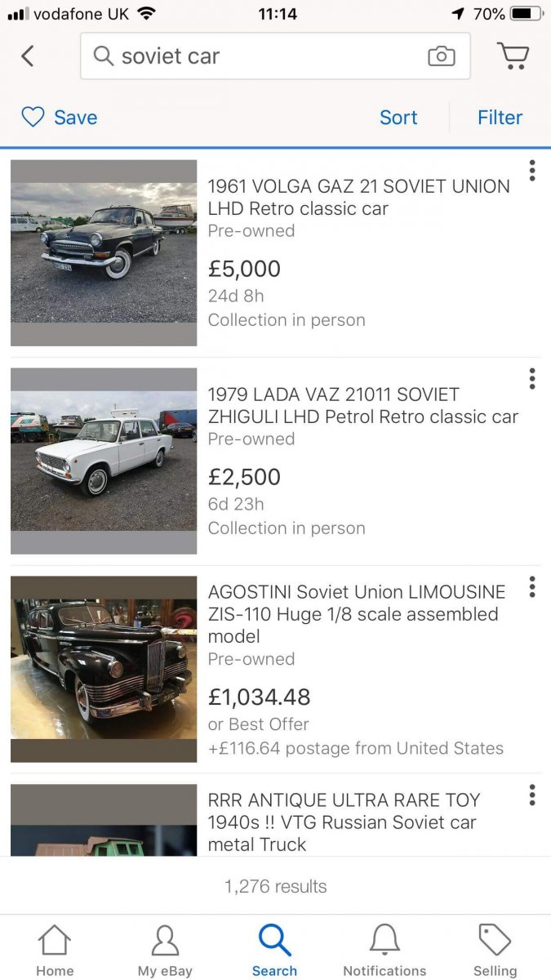Image resolution: width=551 pixels, height=980 pixels.
Task: Open more options for Lada VAZ 21011
Action: tap(532, 379)
